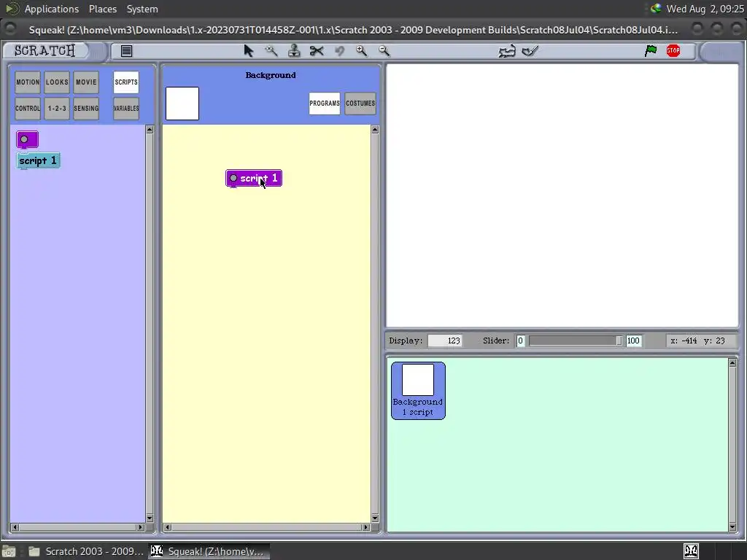
Task: Click the palette horizontal scrollbar left arrow
Action: pyautogui.click(x=15, y=527)
